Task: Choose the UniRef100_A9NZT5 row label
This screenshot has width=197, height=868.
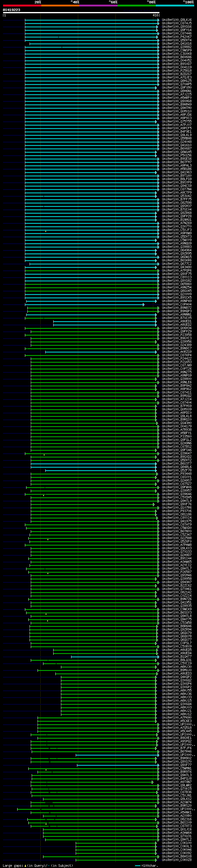Action: (x=177, y=372)
